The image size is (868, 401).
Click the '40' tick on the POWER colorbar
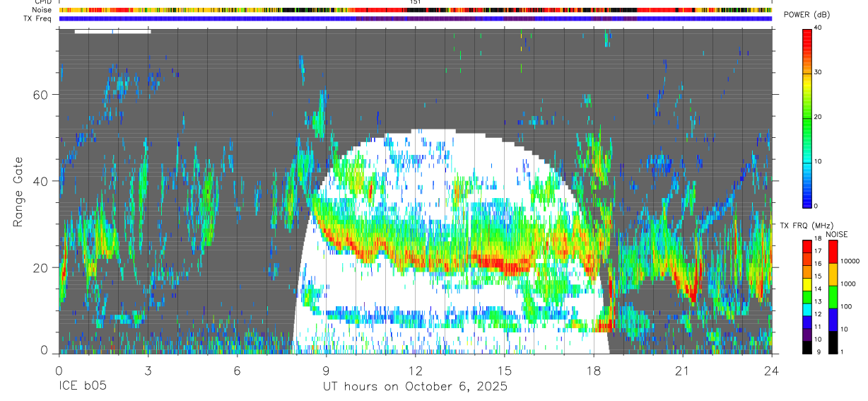click(818, 28)
